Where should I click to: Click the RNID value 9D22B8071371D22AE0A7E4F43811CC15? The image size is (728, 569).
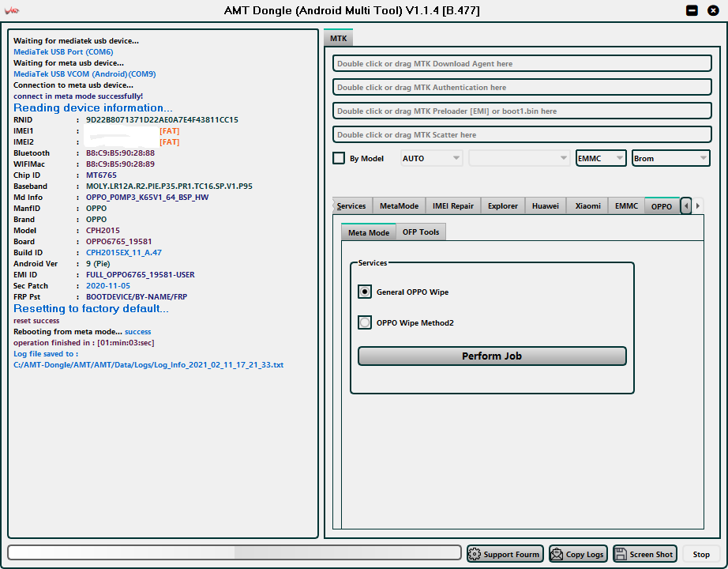[162, 120]
